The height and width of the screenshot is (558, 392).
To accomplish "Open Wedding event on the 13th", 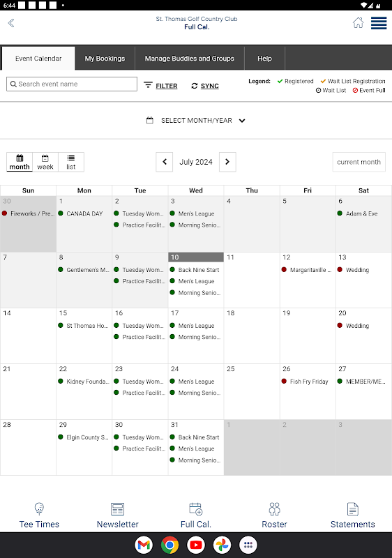I will (x=354, y=270).
